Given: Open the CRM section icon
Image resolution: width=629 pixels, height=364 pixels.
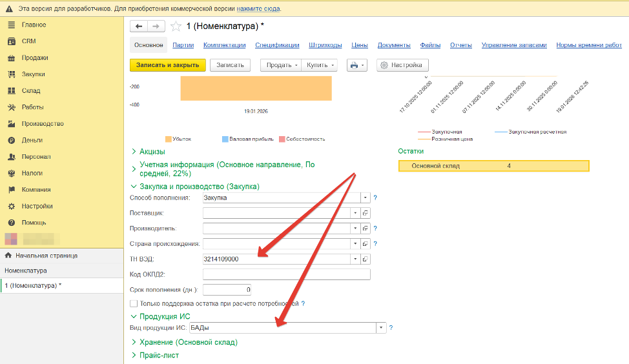Looking at the screenshot, I should [x=11, y=41].
